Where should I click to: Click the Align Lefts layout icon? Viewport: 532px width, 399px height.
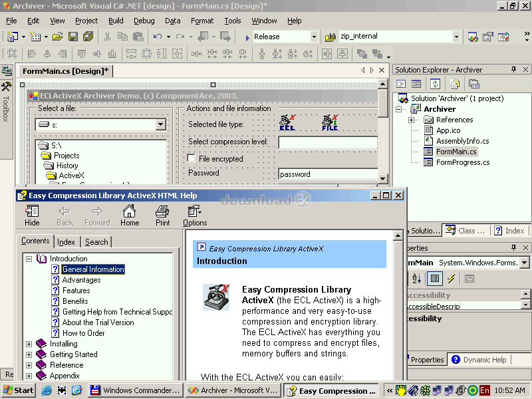click(x=32, y=54)
